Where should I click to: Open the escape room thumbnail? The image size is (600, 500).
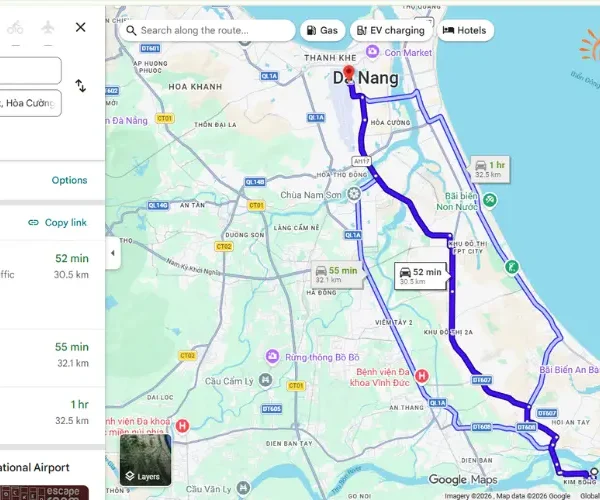(44, 493)
